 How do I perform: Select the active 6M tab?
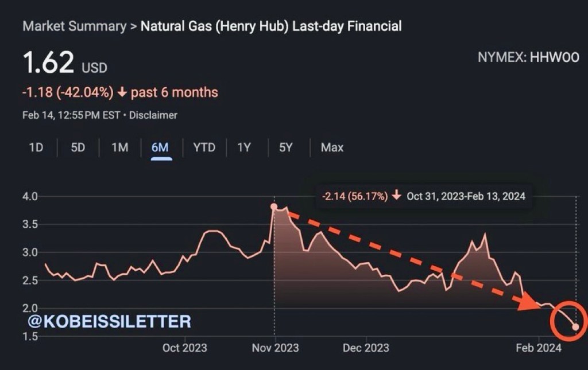click(x=160, y=147)
